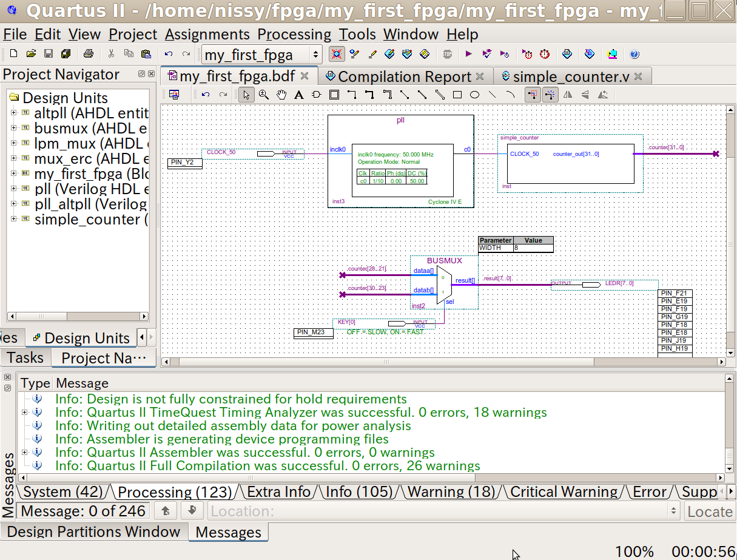This screenshot has width=737, height=560.
Task: Click the Locate button
Action: 709,511
